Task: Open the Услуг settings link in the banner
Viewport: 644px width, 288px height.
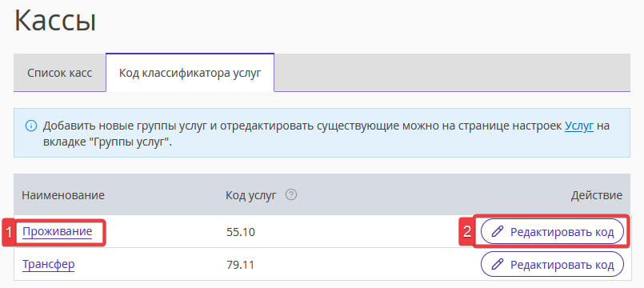Action: [x=579, y=126]
